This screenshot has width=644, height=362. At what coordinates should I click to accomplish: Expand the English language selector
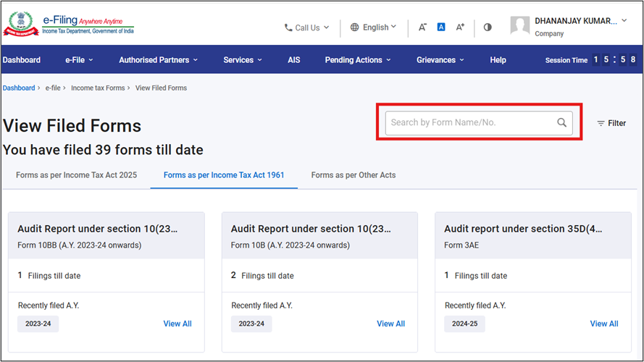click(373, 28)
